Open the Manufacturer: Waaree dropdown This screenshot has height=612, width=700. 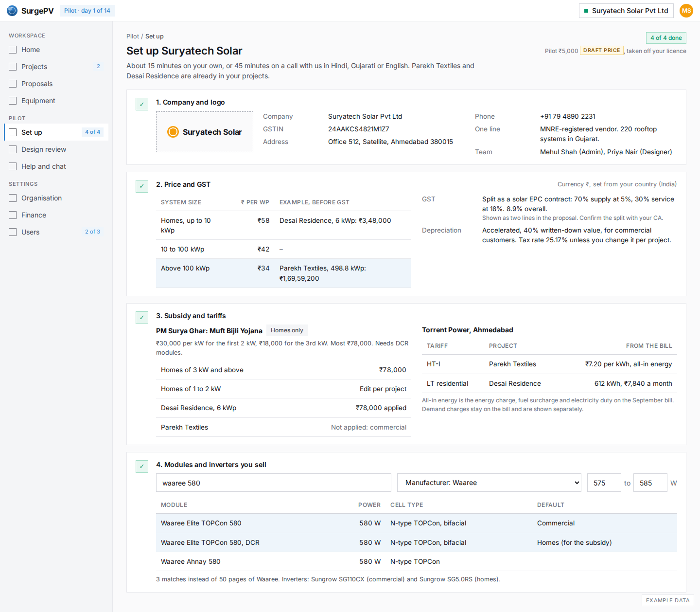tap(489, 483)
